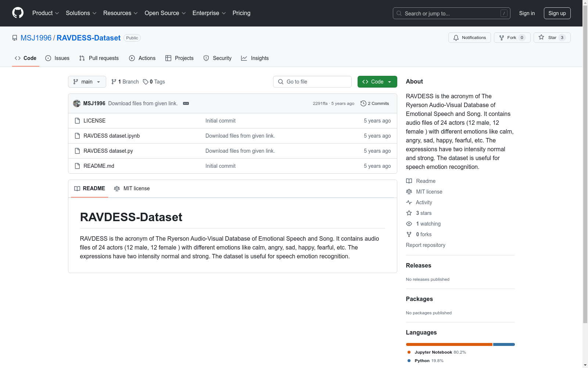Click the Sign in link

tap(527, 13)
